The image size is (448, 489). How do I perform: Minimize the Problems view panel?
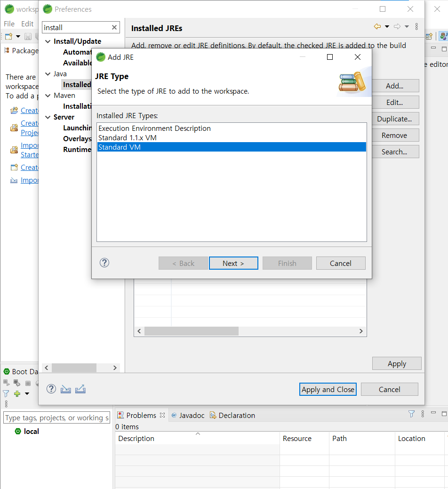[x=433, y=413]
